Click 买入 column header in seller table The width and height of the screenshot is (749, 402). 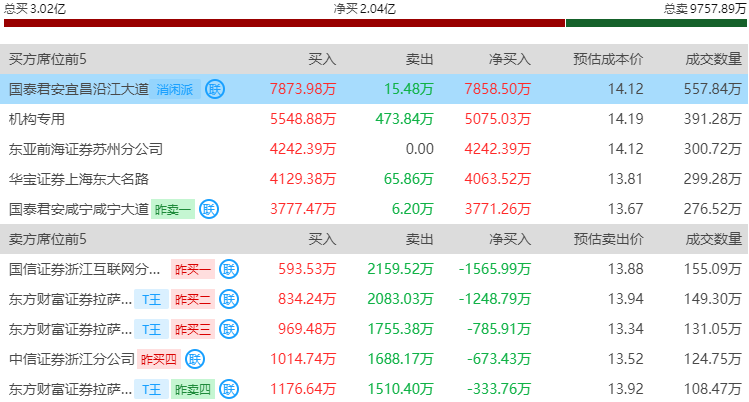pyautogui.click(x=322, y=239)
